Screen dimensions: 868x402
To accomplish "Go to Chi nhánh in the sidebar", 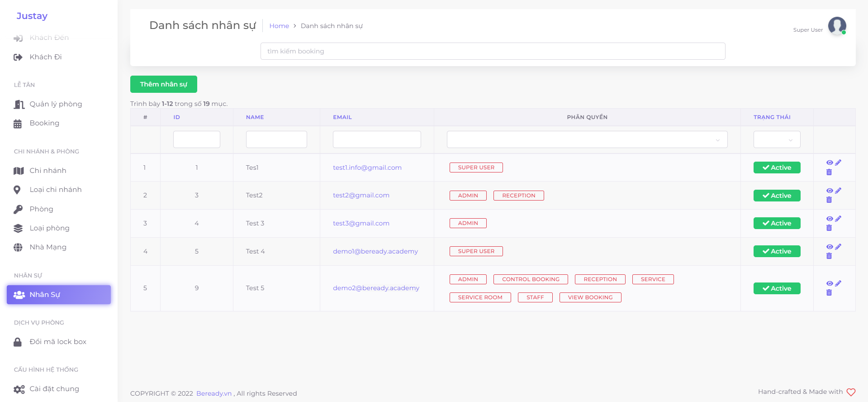I will click(x=47, y=171).
